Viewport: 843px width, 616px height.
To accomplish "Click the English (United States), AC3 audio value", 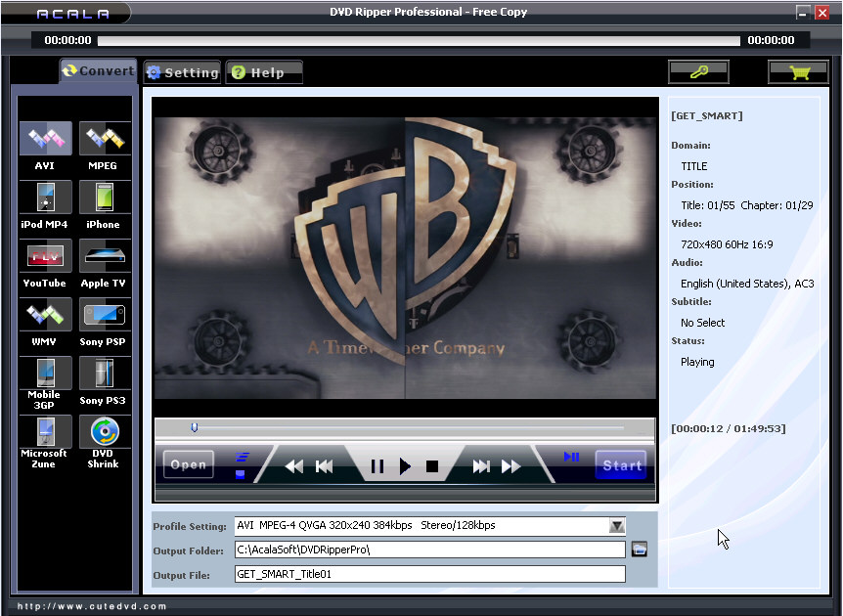I will pyautogui.click(x=747, y=284).
